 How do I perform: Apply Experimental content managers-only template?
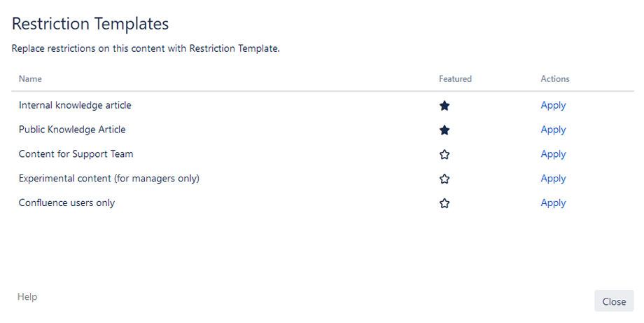tap(553, 179)
